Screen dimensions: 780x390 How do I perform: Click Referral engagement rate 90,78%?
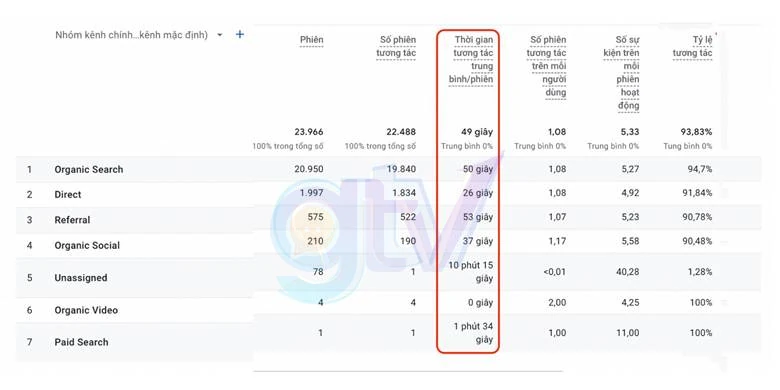pyautogui.click(x=697, y=217)
